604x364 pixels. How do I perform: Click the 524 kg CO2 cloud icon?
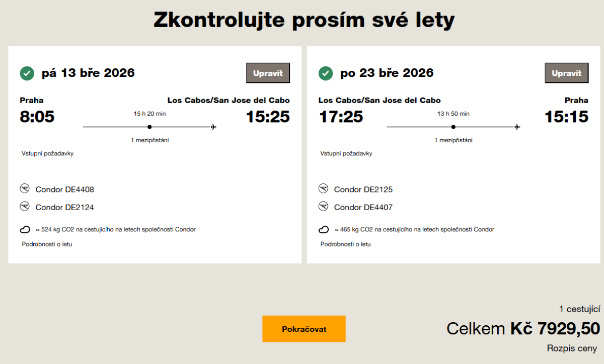[25, 230]
